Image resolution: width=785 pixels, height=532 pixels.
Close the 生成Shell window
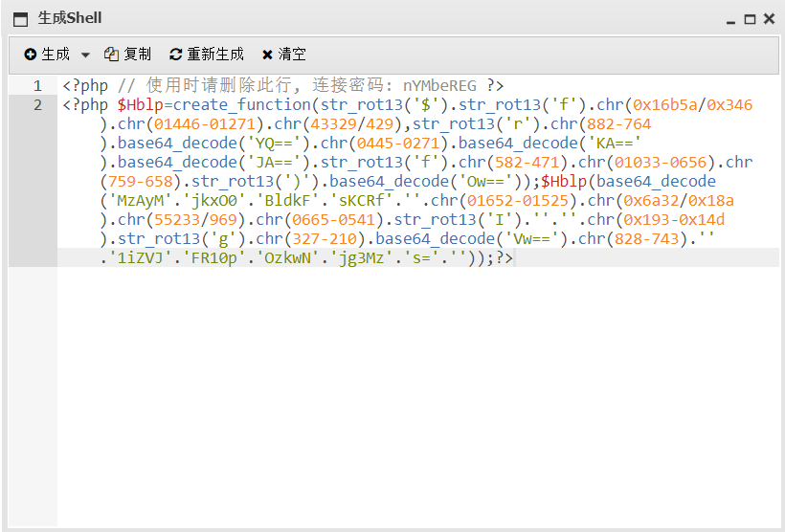click(x=768, y=18)
